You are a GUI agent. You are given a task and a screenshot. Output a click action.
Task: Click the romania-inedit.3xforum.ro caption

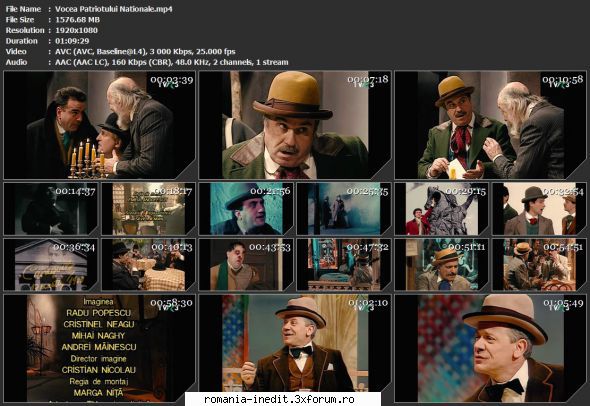click(x=279, y=399)
